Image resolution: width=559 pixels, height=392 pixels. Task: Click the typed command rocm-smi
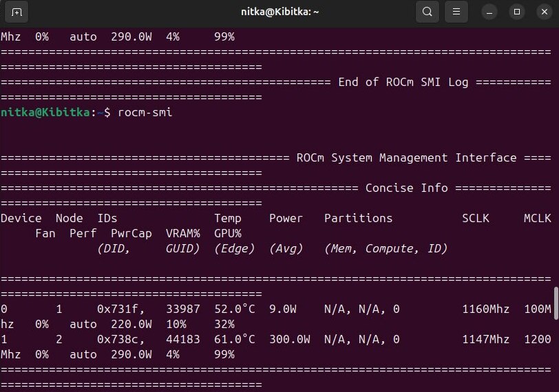[x=145, y=113]
